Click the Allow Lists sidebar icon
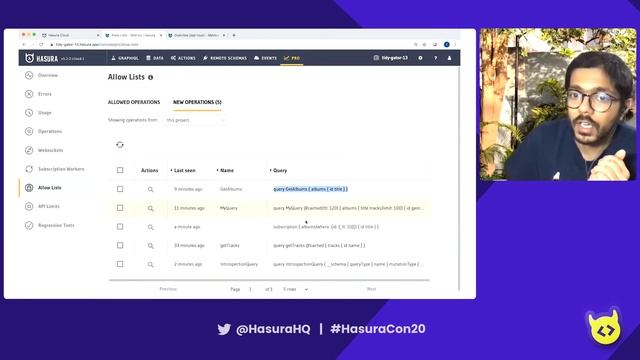The width and height of the screenshot is (640, 360). pyautogui.click(x=29, y=188)
